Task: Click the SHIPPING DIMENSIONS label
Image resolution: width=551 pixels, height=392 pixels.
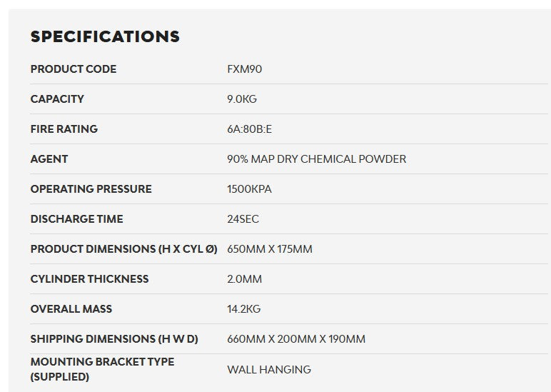Action: pyautogui.click(x=113, y=339)
